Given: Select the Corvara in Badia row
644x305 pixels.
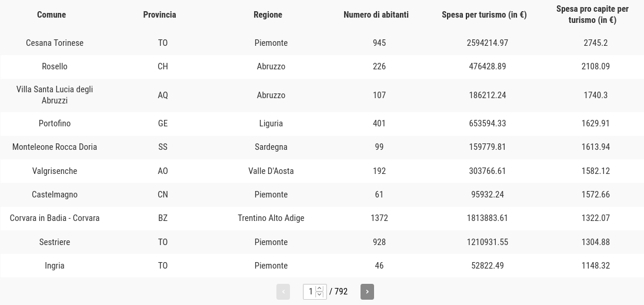Looking at the screenshot, I should click(x=322, y=218).
